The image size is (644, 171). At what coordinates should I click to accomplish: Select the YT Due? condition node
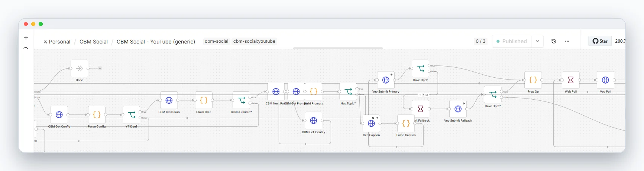(132, 115)
